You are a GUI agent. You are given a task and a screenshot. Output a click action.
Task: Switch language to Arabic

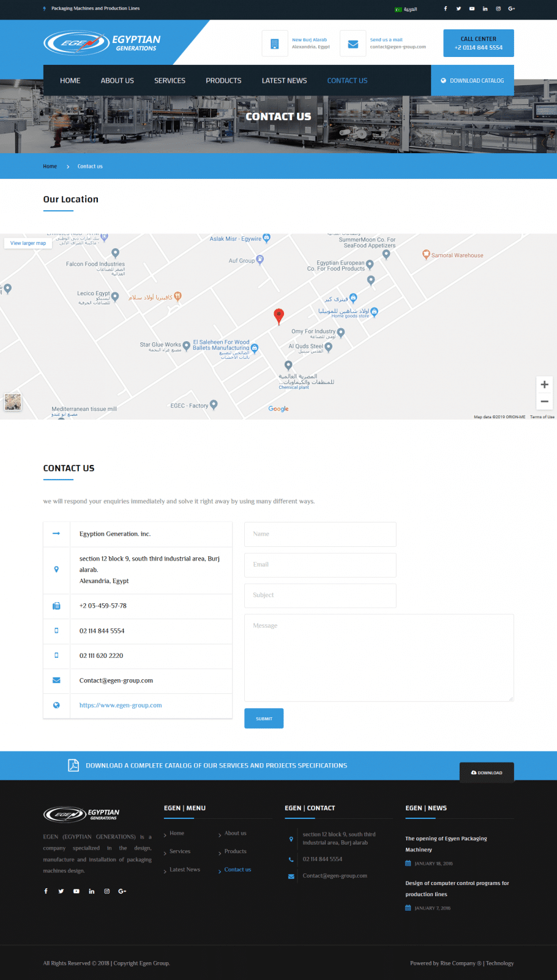coord(406,9)
